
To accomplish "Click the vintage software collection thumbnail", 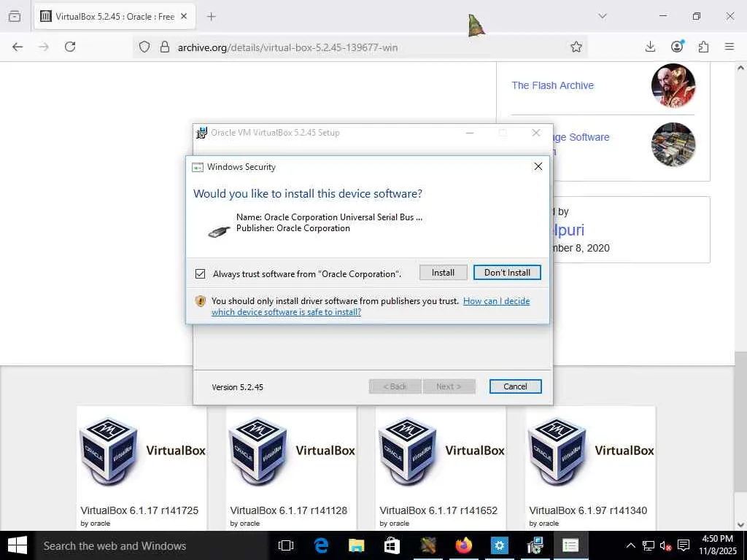I will [x=673, y=145].
